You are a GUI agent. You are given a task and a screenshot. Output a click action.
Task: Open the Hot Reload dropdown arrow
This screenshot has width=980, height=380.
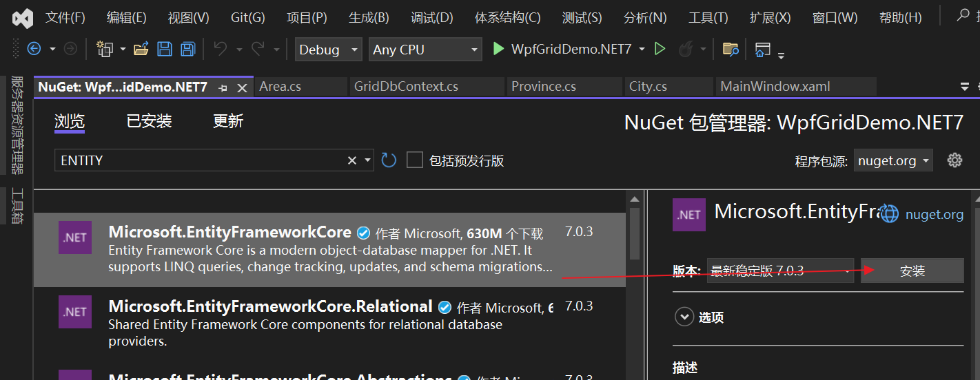pyautogui.click(x=703, y=49)
